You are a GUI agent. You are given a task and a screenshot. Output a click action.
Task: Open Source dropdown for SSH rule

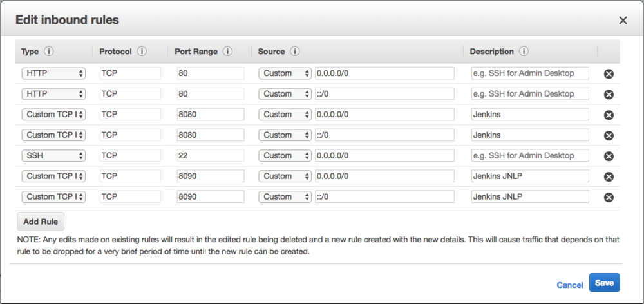(x=285, y=156)
